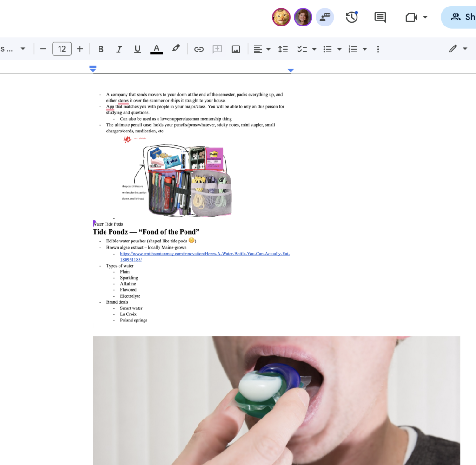476x465 pixels.
Task: Increase font size with plus button
Action: pos(80,49)
